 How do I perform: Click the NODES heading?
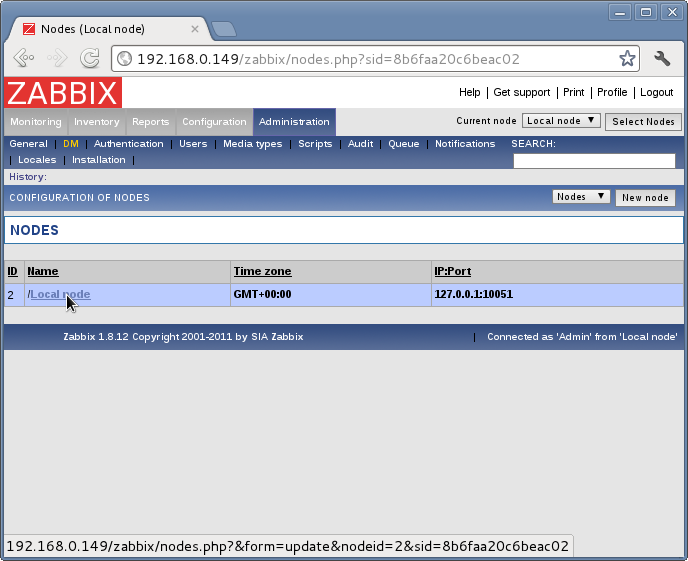tap(34, 230)
